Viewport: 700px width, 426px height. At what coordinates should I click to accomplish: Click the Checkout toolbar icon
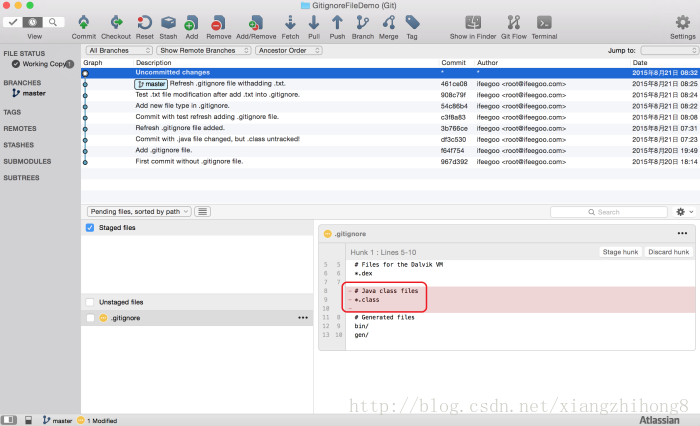tap(116, 22)
